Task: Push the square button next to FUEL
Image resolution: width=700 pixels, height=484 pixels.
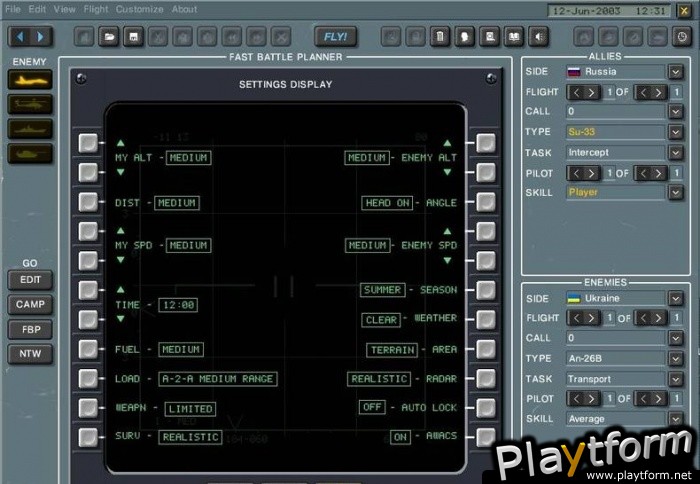Action: point(88,349)
